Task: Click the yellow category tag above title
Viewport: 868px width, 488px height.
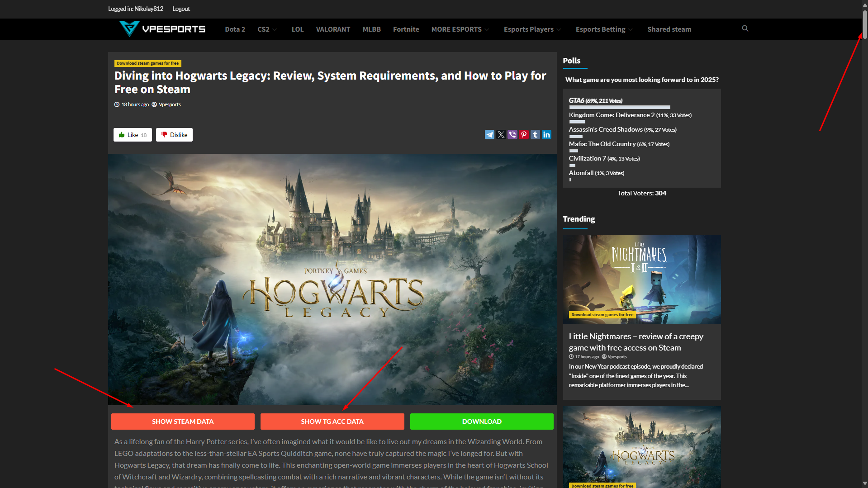Action: (148, 63)
